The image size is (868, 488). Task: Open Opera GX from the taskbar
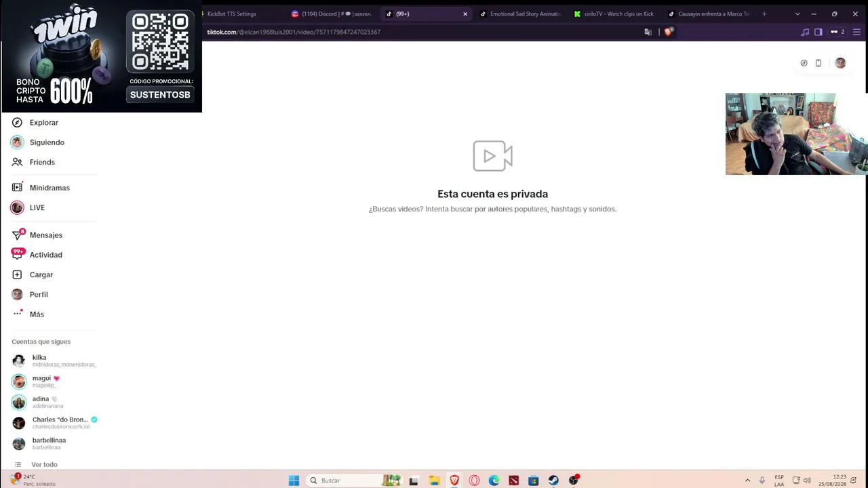pos(474,481)
